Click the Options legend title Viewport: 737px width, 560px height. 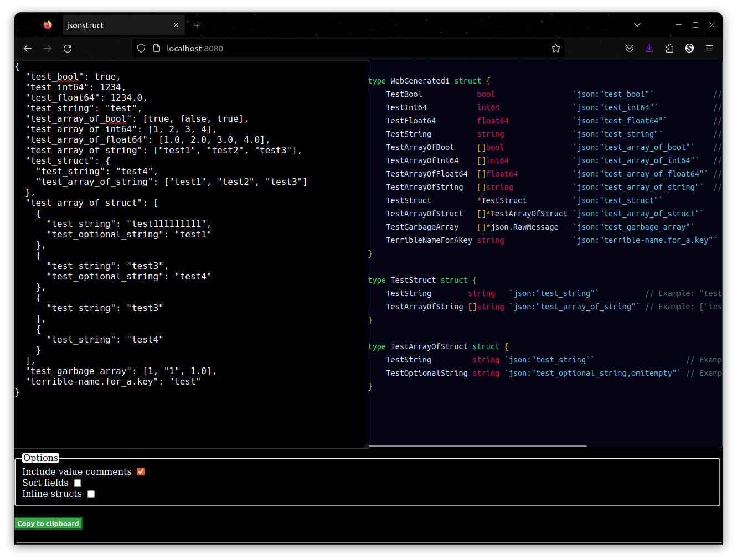click(x=40, y=458)
